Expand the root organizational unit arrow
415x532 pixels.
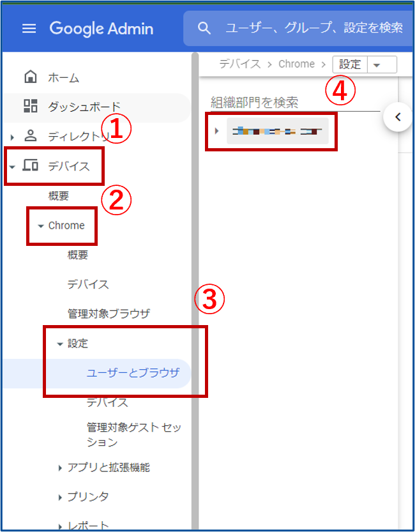pos(217,131)
